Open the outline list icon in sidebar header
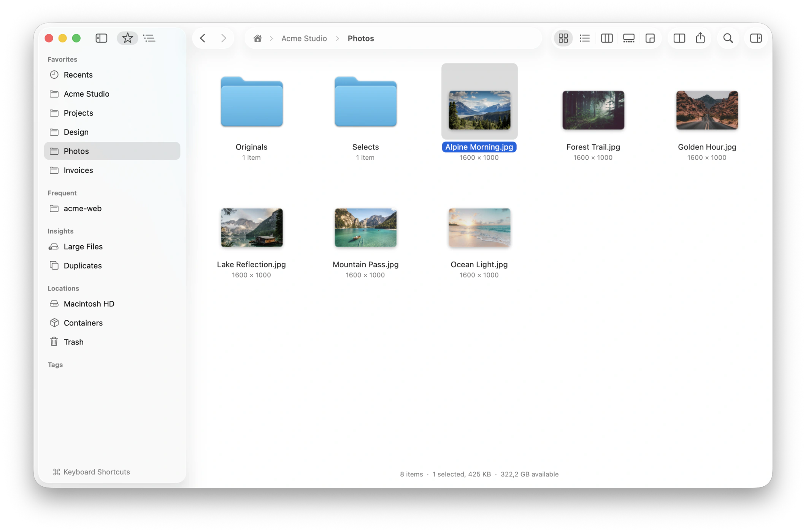This screenshot has height=532, width=806. coord(149,38)
